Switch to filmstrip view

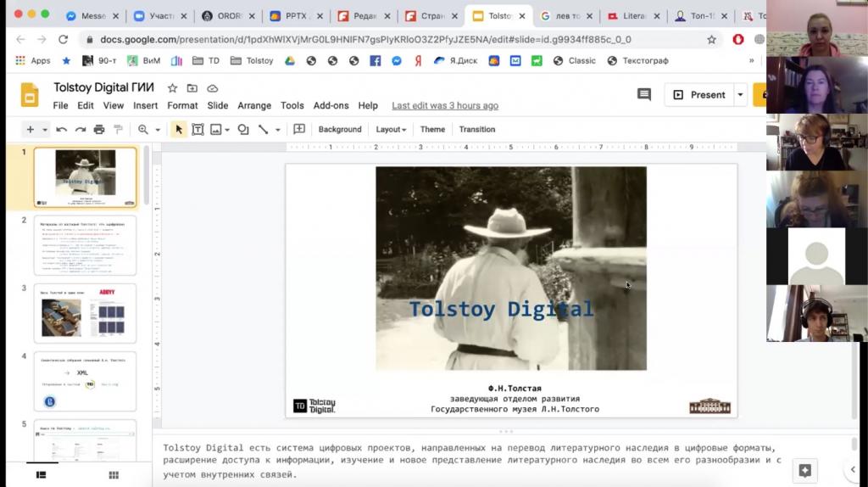coord(41,475)
